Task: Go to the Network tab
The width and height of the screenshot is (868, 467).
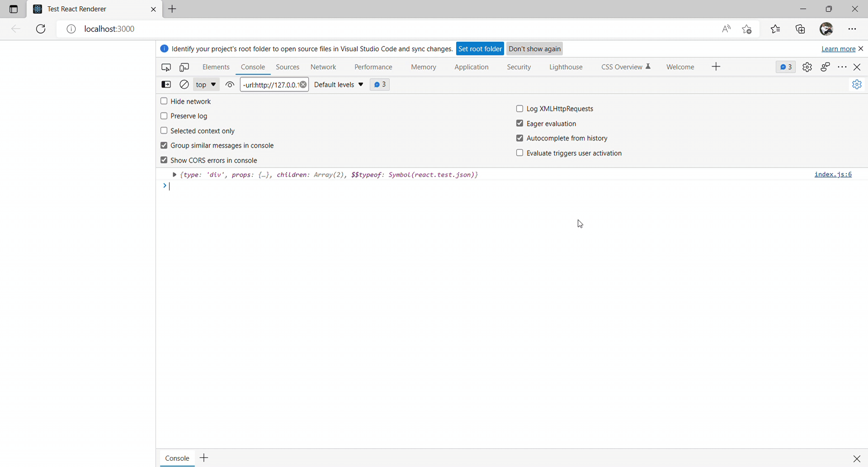Action: tap(323, 67)
